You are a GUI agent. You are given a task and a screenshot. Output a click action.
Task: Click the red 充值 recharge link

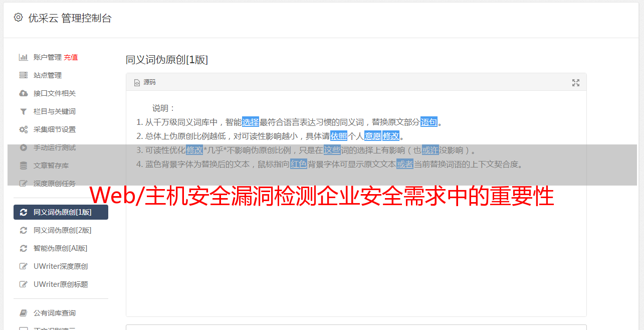point(71,57)
